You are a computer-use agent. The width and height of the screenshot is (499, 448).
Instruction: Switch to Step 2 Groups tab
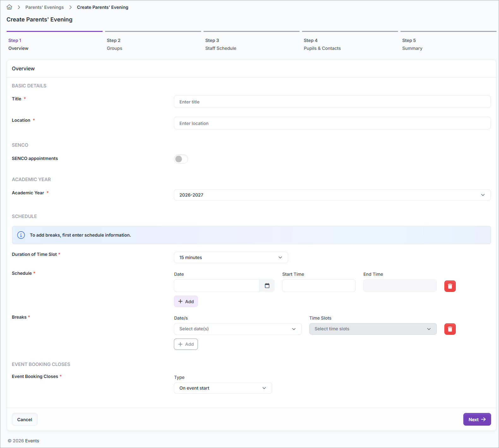(x=153, y=44)
